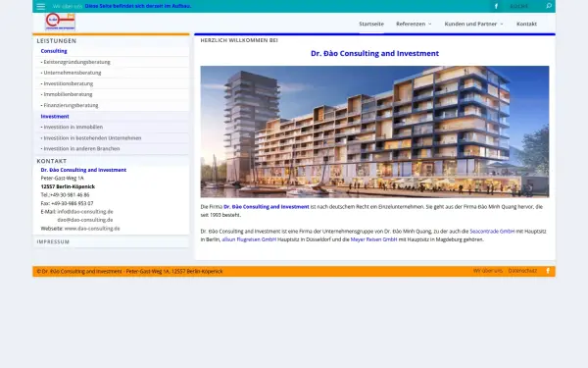Click the search magnifier icon
588x368 pixels.
pos(549,6)
